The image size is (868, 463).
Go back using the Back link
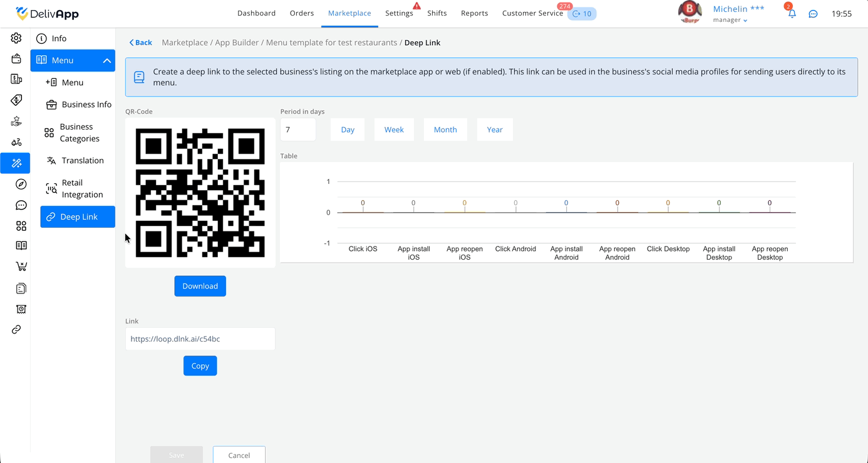(141, 43)
